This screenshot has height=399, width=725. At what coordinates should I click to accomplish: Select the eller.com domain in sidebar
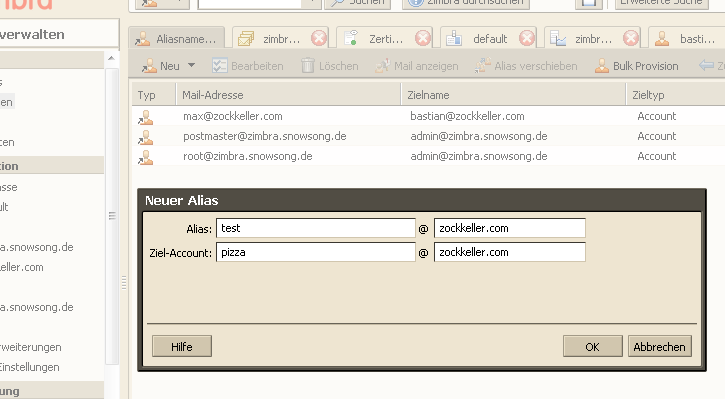pos(22,267)
